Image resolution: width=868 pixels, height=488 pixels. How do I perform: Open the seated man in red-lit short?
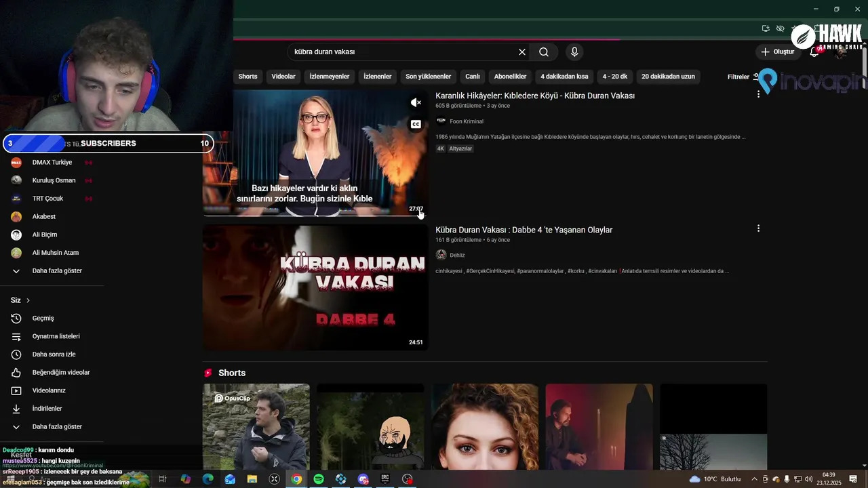599,427
